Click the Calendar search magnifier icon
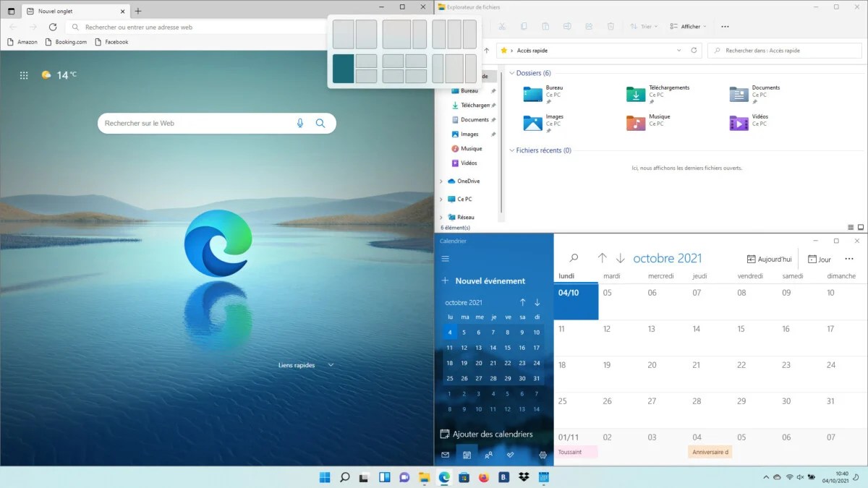The height and width of the screenshot is (488, 868). [574, 258]
